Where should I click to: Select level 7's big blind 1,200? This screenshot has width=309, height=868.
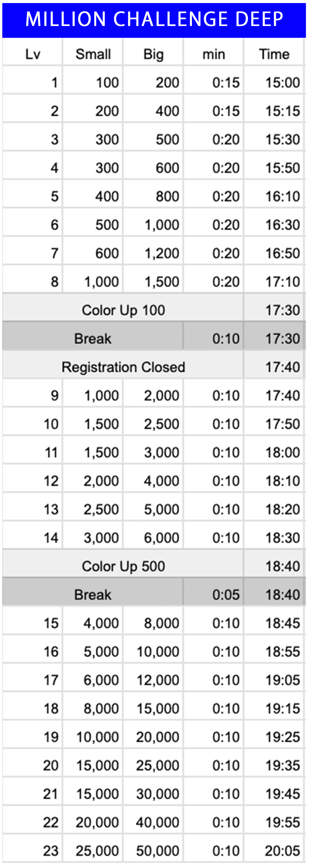pyautogui.click(x=162, y=253)
